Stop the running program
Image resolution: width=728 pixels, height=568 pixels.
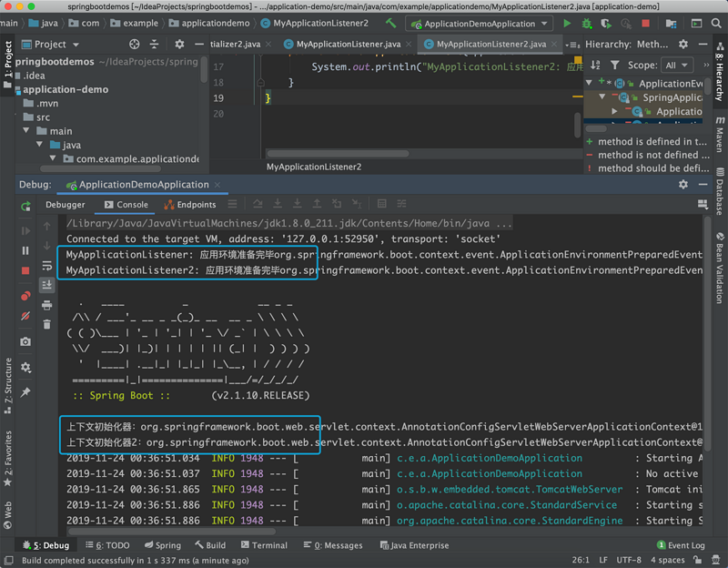point(25,269)
